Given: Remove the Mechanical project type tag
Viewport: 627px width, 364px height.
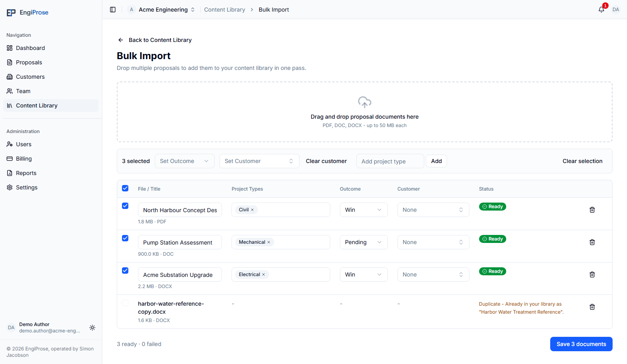Looking at the screenshot, I should click(269, 242).
